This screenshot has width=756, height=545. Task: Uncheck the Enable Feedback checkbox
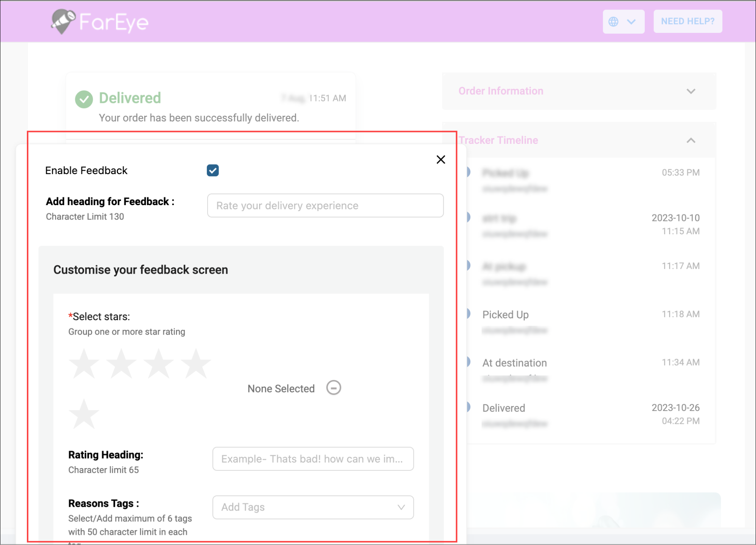213,170
